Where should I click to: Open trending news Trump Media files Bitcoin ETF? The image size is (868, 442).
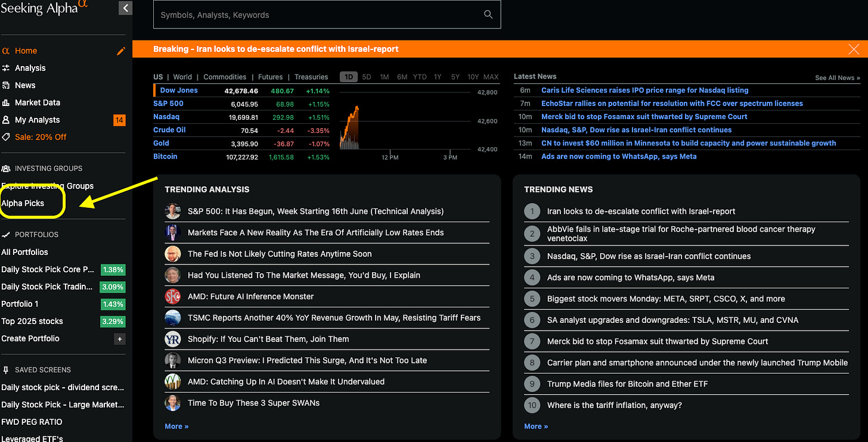tap(628, 384)
